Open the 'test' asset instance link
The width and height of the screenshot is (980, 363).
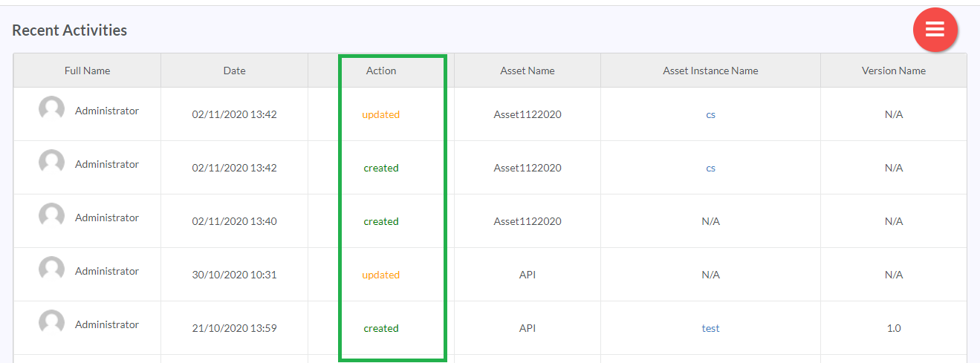click(710, 328)
